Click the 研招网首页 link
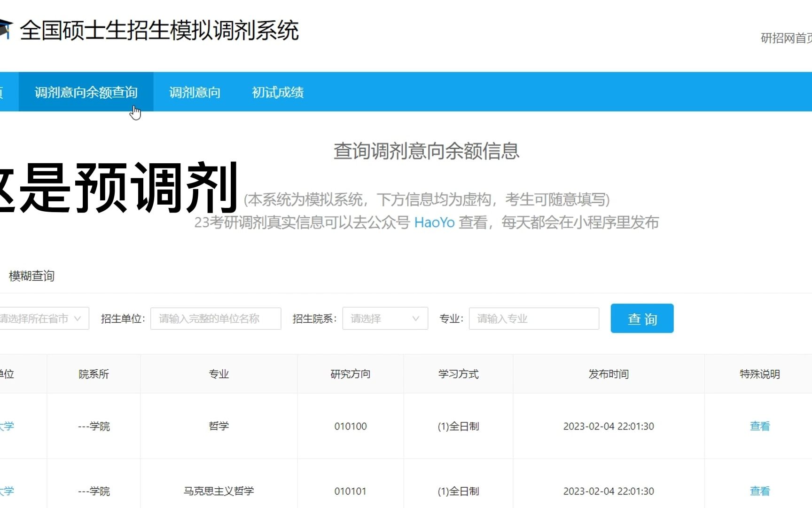Image resolution: width=812 pixels, height=508 pixels. tap(786, 38)
